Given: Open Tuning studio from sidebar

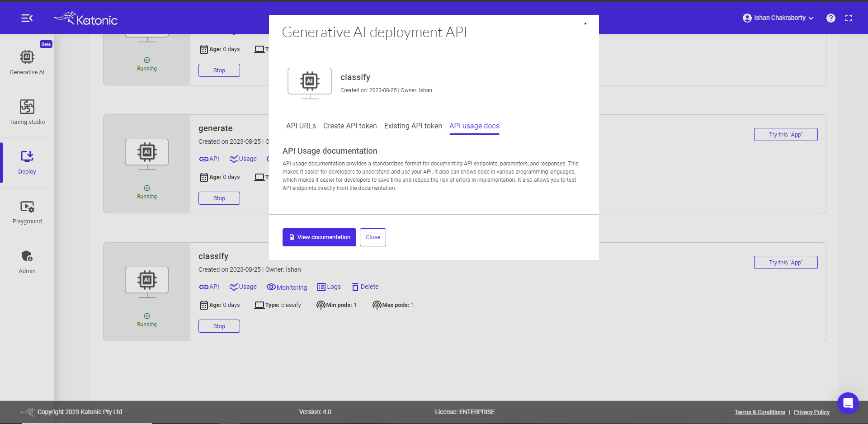Looking at the screenshot, I should 27,112.
